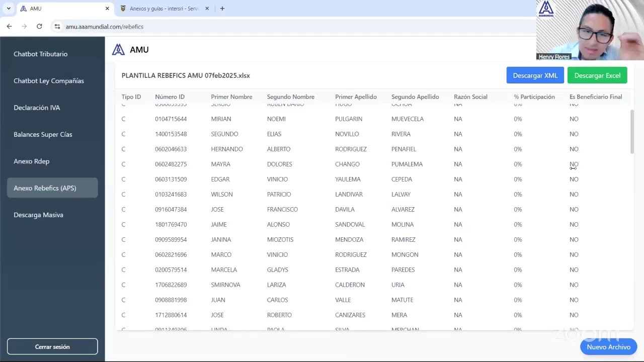Reload the page with refresh icon

(39, 26)
